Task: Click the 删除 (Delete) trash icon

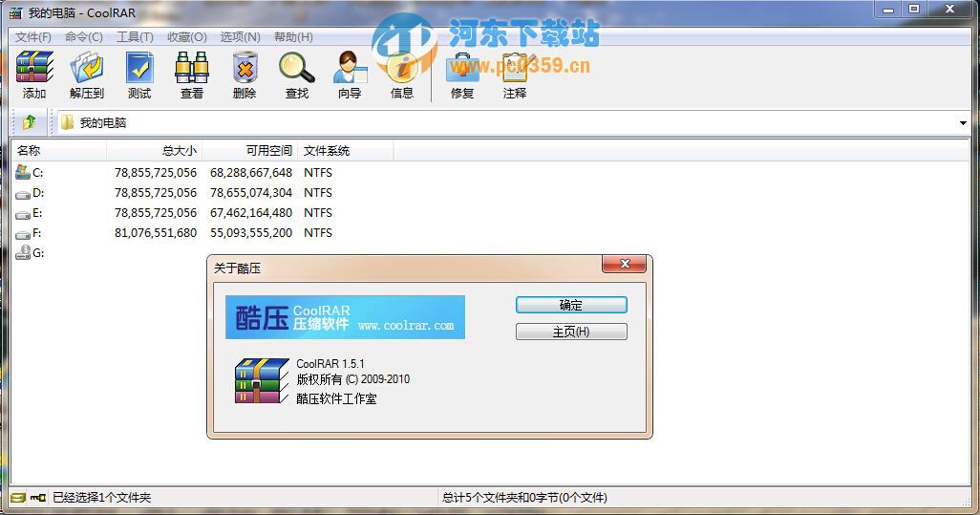Action: (x=245, y=67)
